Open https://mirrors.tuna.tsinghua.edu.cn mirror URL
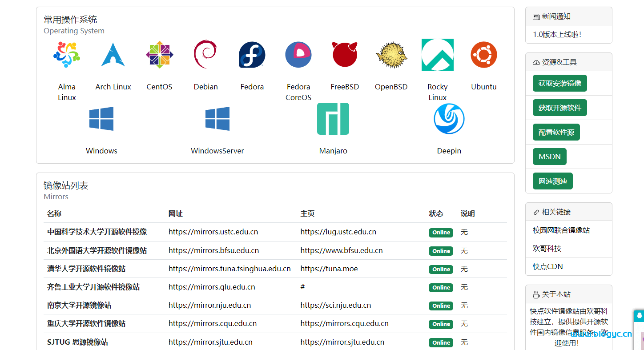Image resolution: width=644 pixels, height=350 pixels. tap(229, 269)
